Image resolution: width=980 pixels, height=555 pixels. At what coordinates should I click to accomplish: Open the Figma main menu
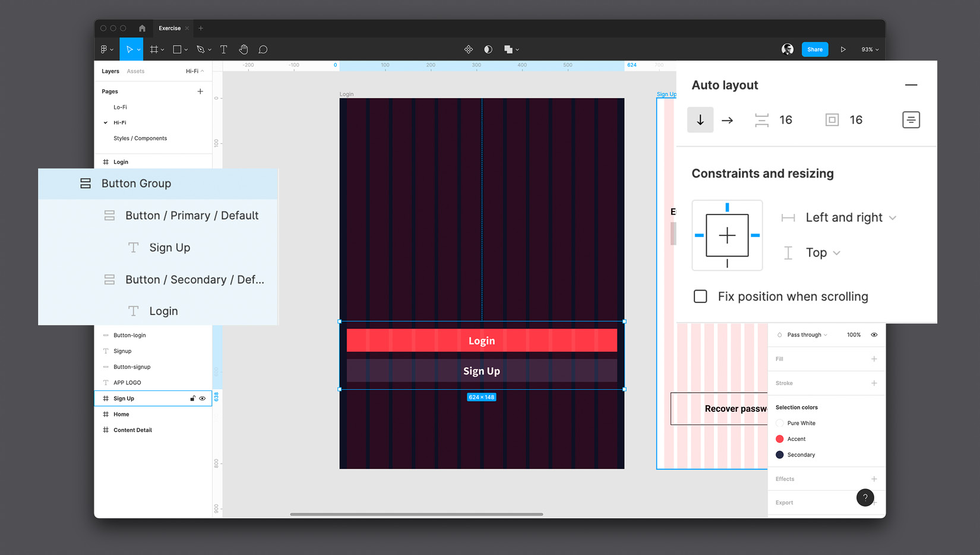[105, 49]
